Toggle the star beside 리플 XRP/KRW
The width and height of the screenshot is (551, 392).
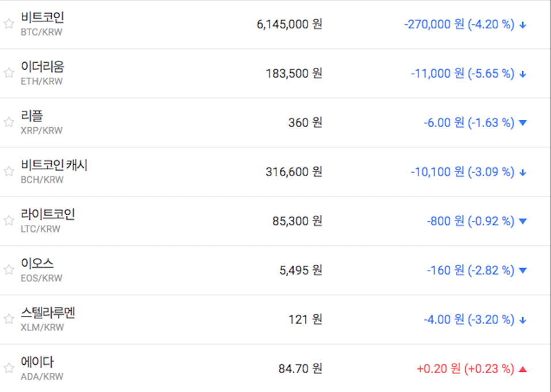point(9,122)
